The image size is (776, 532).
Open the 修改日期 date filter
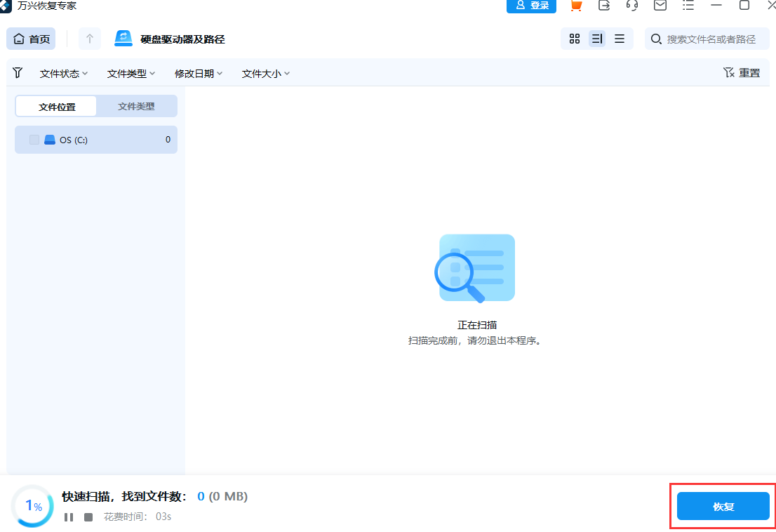(199, 73)
